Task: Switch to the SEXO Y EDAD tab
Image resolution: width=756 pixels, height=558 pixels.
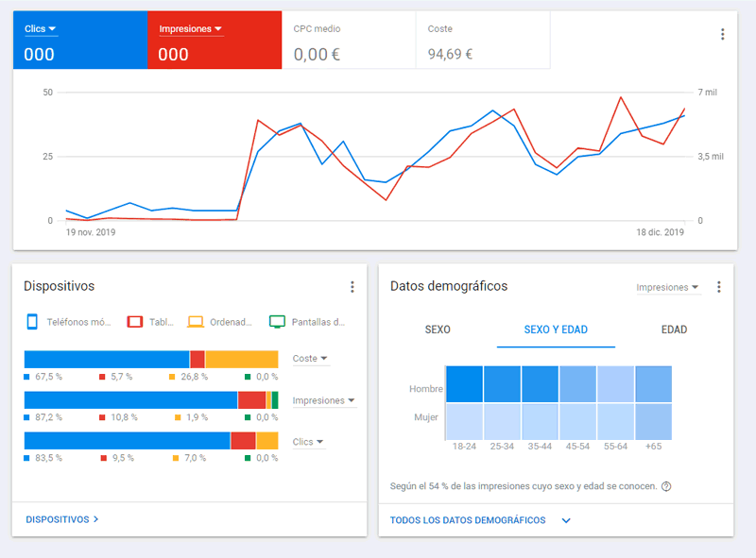Action: point(556,330)
